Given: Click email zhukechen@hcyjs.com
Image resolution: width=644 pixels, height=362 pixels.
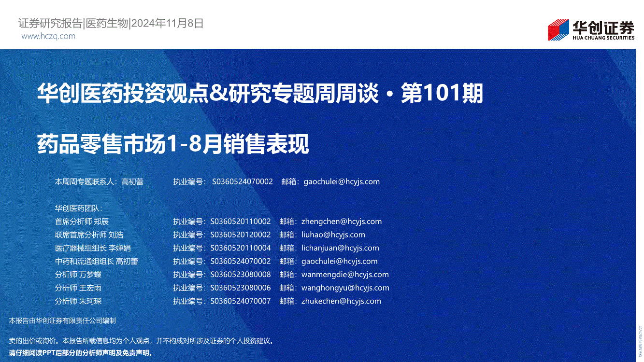Looking at the screenshot, I should point(341,301).
